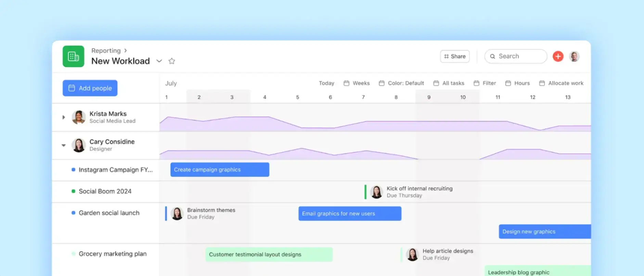Viewport: 644px width, 276px height.
Task: Open the All tasks menu
Action: coord(449,83)
